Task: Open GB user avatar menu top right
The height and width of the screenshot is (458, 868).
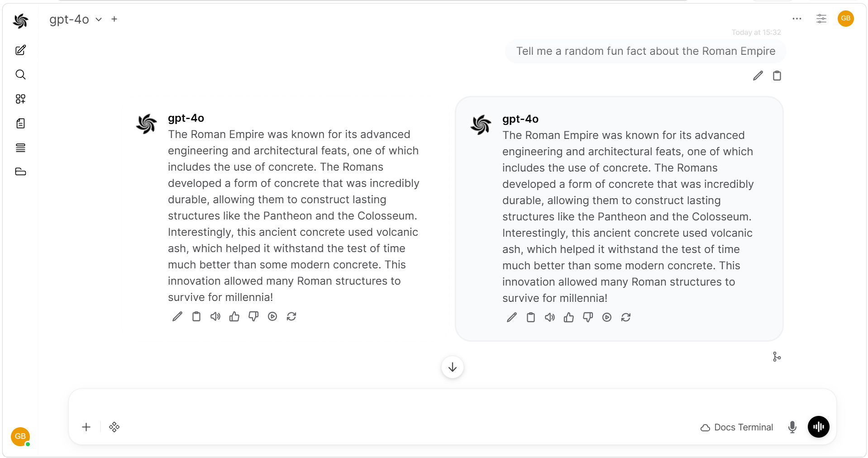Action: pos(846,19)
